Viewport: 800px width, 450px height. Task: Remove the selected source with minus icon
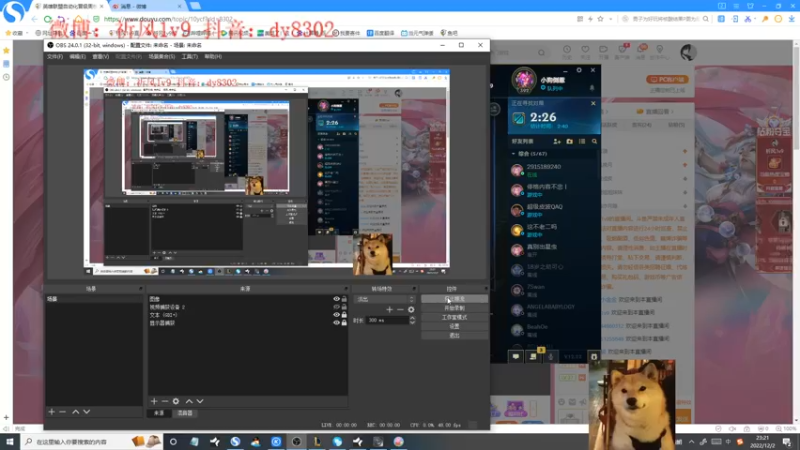165,402
